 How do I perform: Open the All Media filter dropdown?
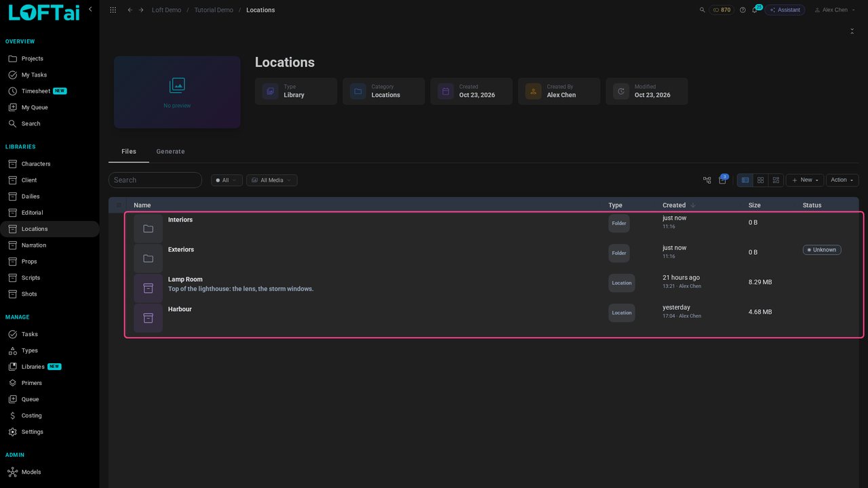click(x=271, y=180)
